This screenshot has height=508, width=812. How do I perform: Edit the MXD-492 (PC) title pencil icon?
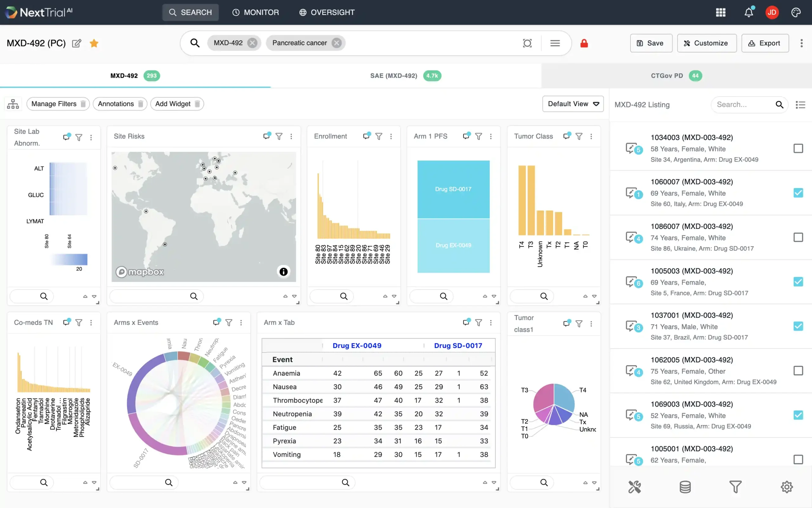click(x=76, y=43)
